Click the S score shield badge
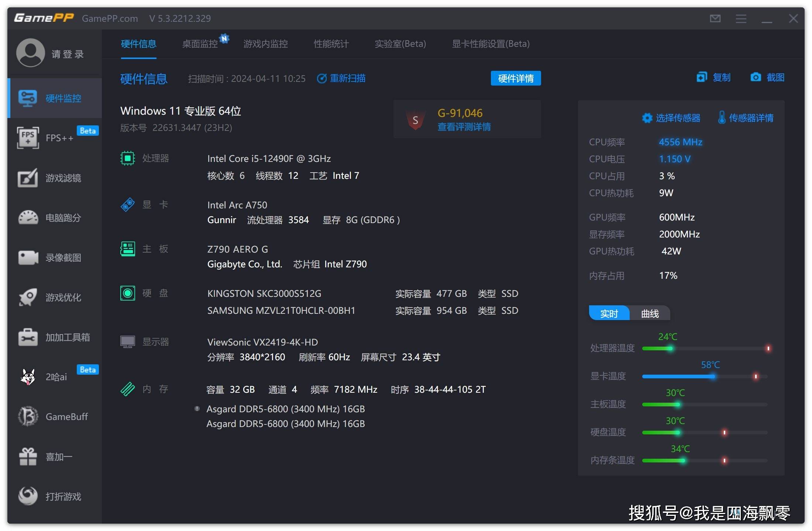The width and height of the screenshot is (812, 531). point(415,120)
